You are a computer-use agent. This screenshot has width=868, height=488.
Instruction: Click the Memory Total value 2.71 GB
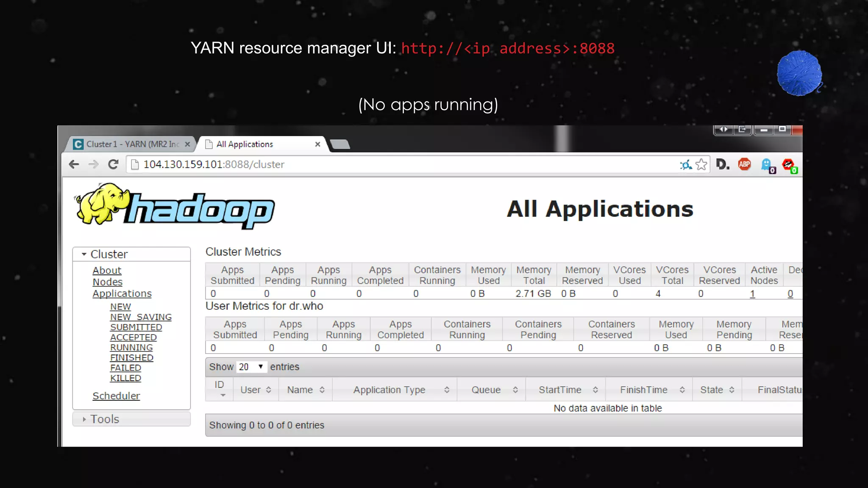point(533,294)
